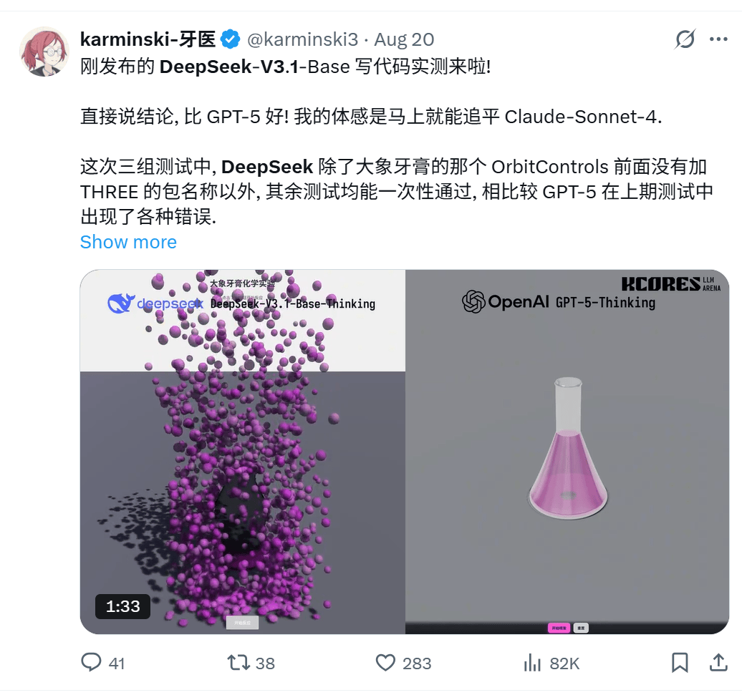This screenshot has height=700, width=742.
Task: Play the DeepSeek side of the video
Action: tap(242, 452)
